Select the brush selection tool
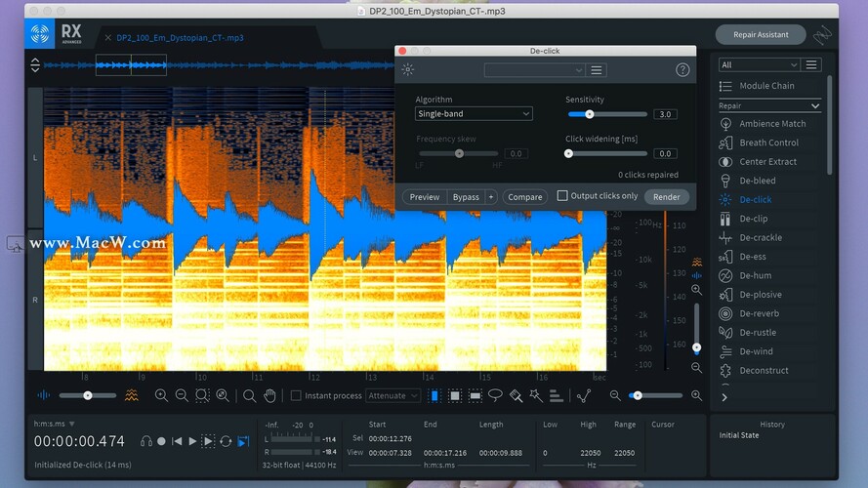The image size is (868, 488). pos(516,395)
